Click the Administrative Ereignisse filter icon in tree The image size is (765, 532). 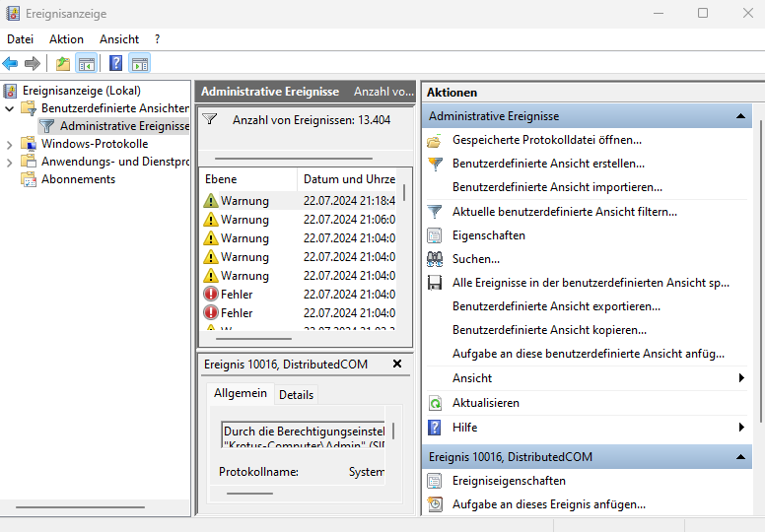click(x=47, y=126)
